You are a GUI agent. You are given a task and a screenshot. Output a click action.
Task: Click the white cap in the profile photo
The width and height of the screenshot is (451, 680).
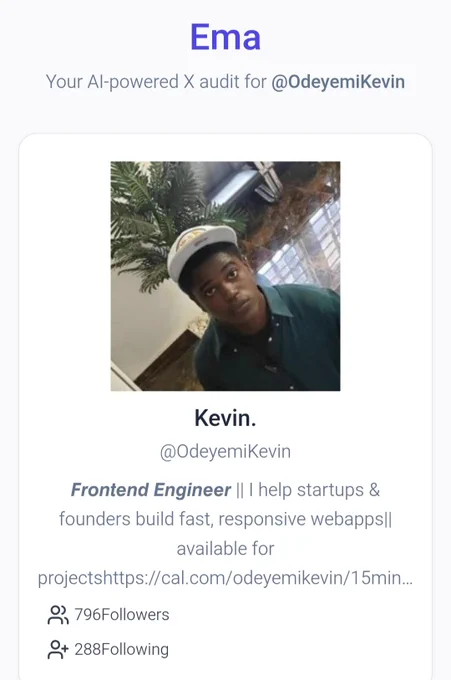click(201, 249)
